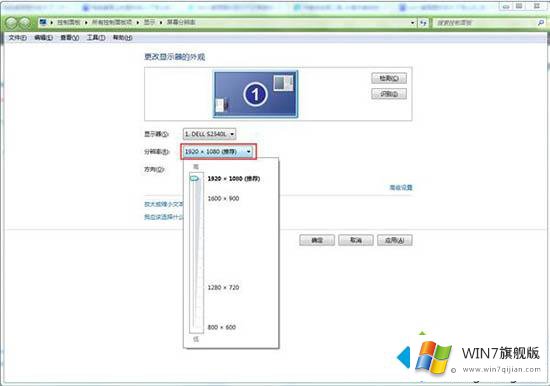This screenshot has width=550, height=386.
Task: Open the 我应该选择什么 help link
Action: 164,217
